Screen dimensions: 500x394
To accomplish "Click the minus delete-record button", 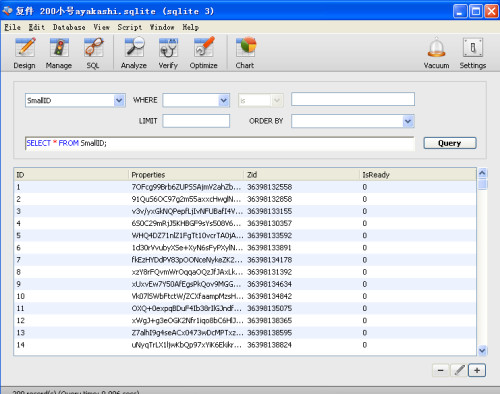I will coord(441,370).
